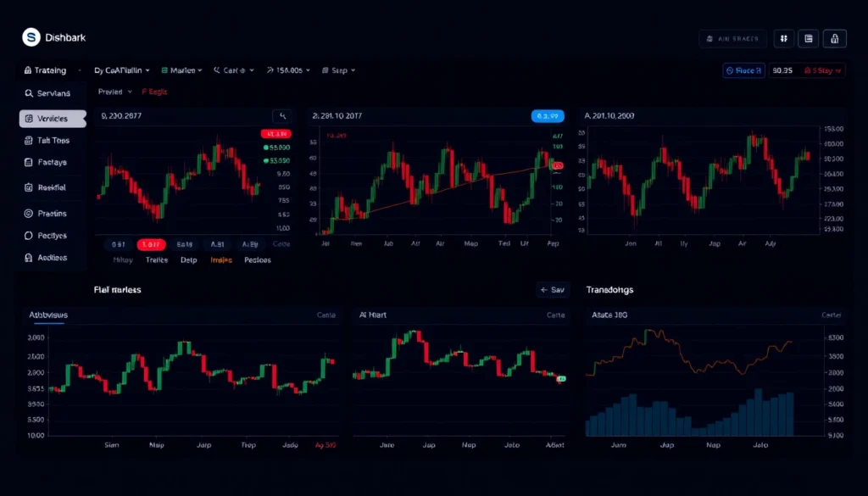
Task: Click the blue 8.3.99 price badge
Action: click(547, 115)
